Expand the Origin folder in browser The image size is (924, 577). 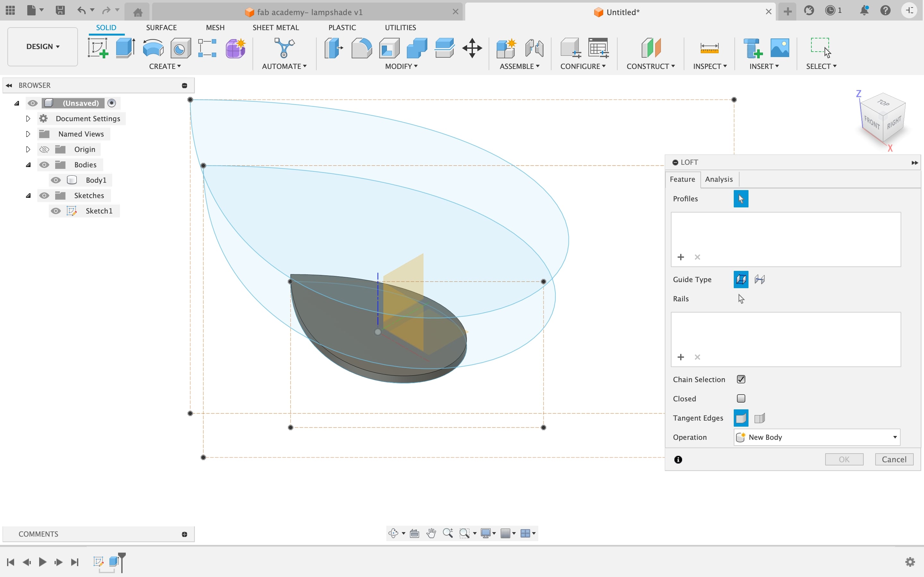[27, 149]
